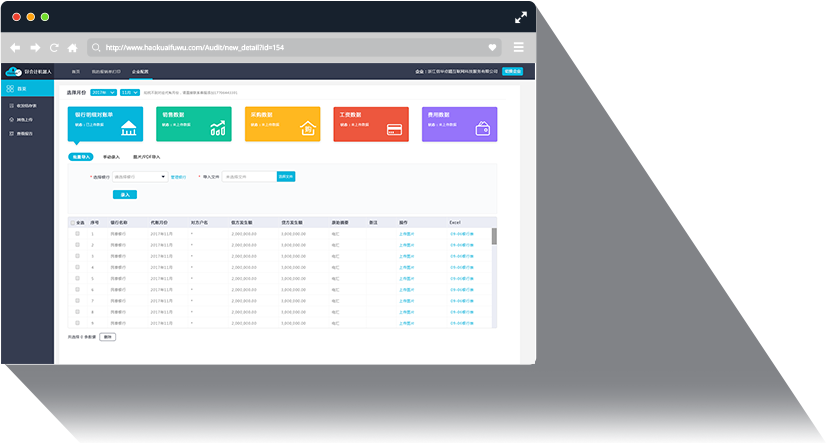The image size is (826, 443).
Task: Check the checkbox for table row 2
Action: 77,245
